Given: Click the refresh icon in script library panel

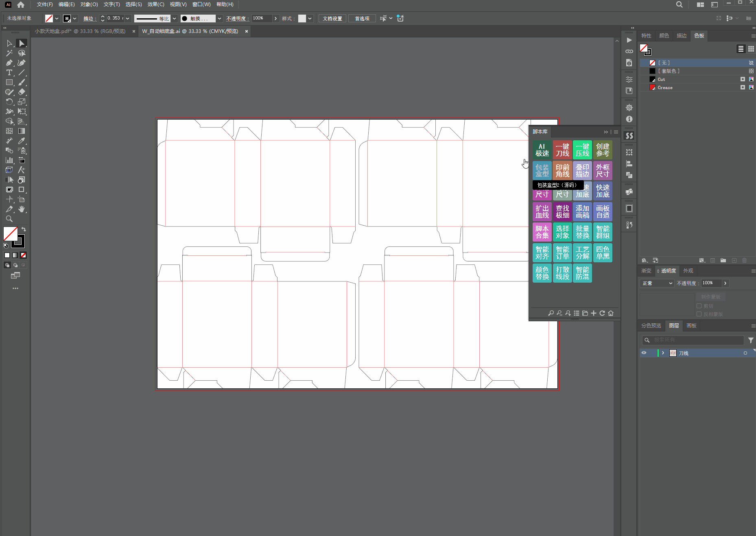Looking at the screenshot, I should [x=602, y=313].
